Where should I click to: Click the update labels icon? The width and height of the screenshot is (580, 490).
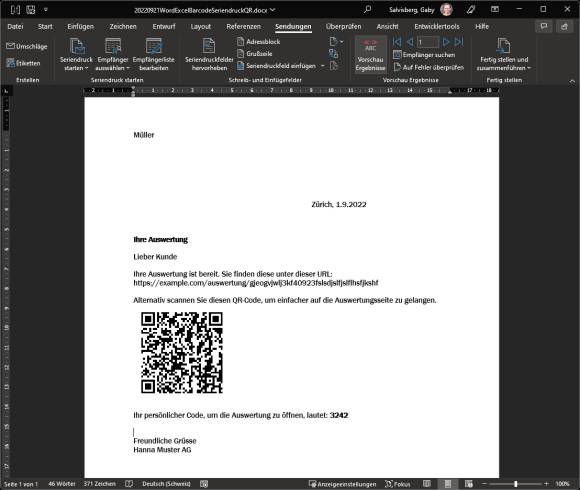click(334, 66)
